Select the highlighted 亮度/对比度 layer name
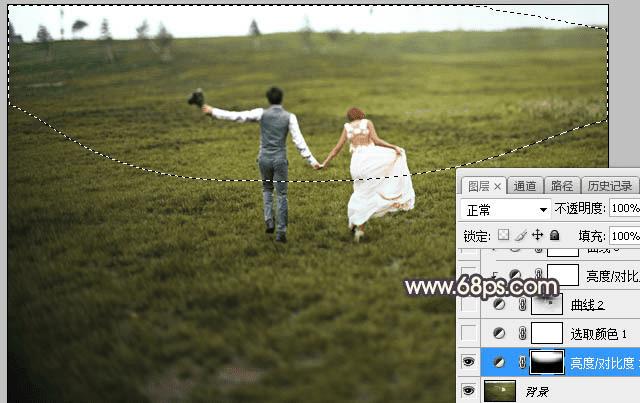Screen dimensions: 640x403 tap(604, 363)
